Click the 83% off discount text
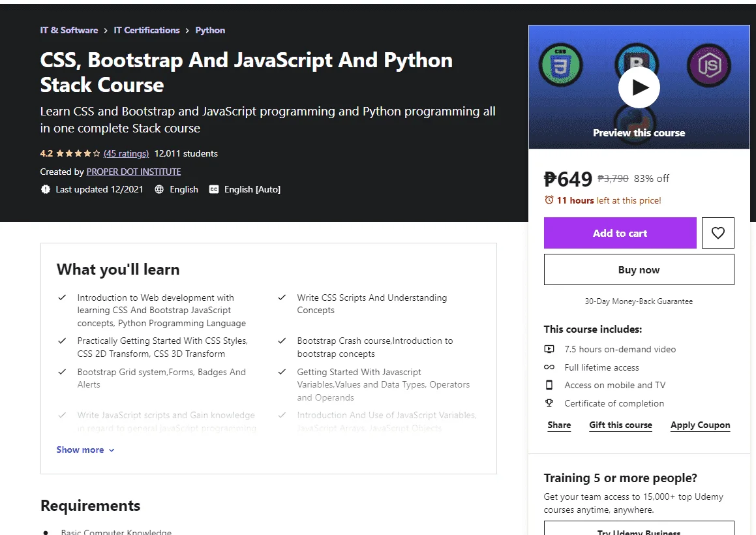Viewport: 756px width, 535px height. [652, 179]
